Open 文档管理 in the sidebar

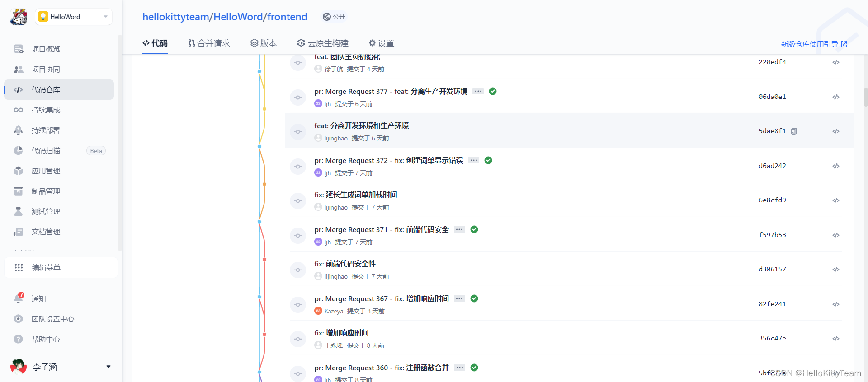[x=59, y=232]
